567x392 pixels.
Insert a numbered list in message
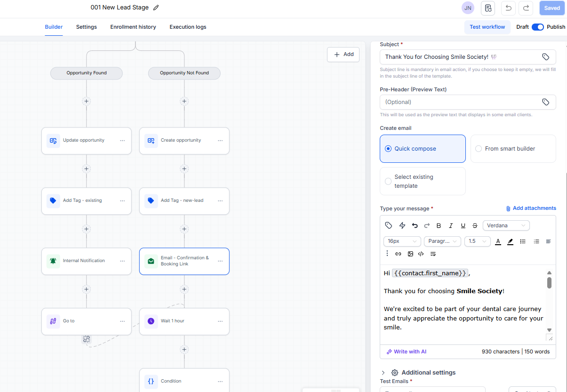tap(536, 241)
